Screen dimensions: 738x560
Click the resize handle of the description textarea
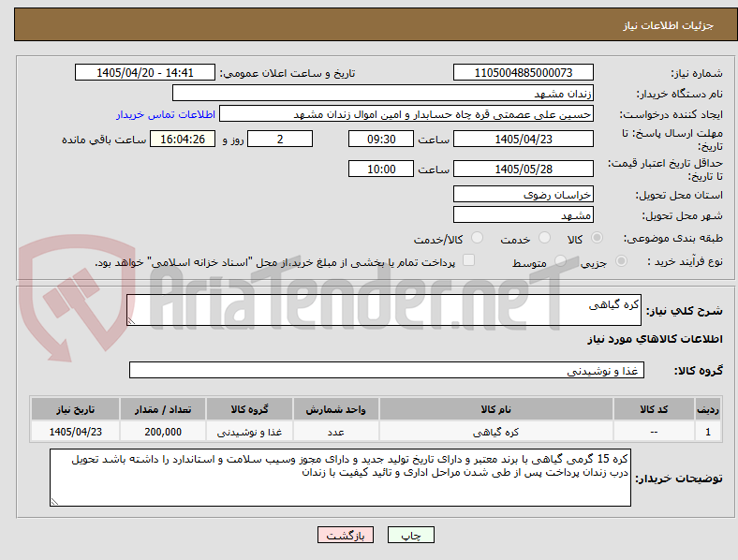tap(131, 321)
